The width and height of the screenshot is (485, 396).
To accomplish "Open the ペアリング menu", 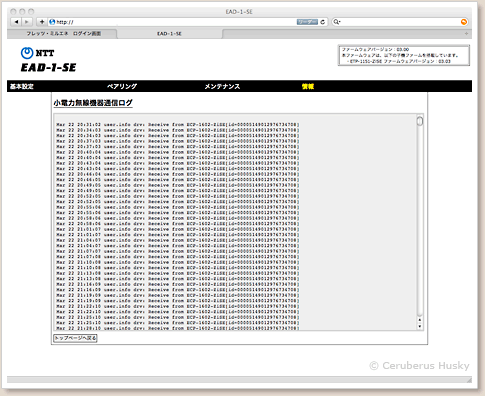I will 122,87.
